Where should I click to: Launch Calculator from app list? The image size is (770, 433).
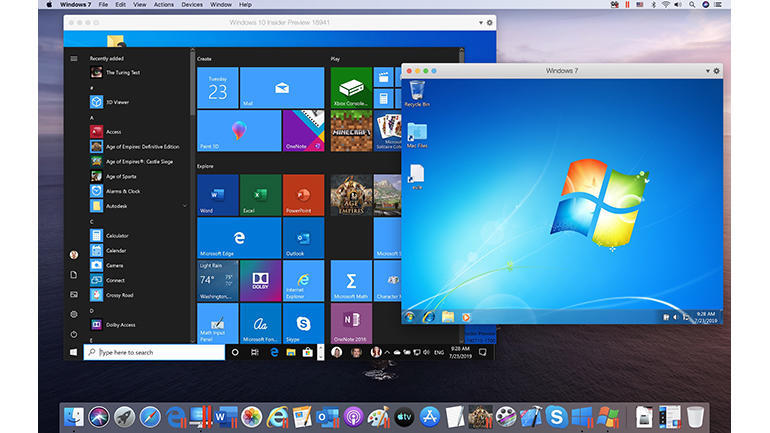click(x=138, y=236)
